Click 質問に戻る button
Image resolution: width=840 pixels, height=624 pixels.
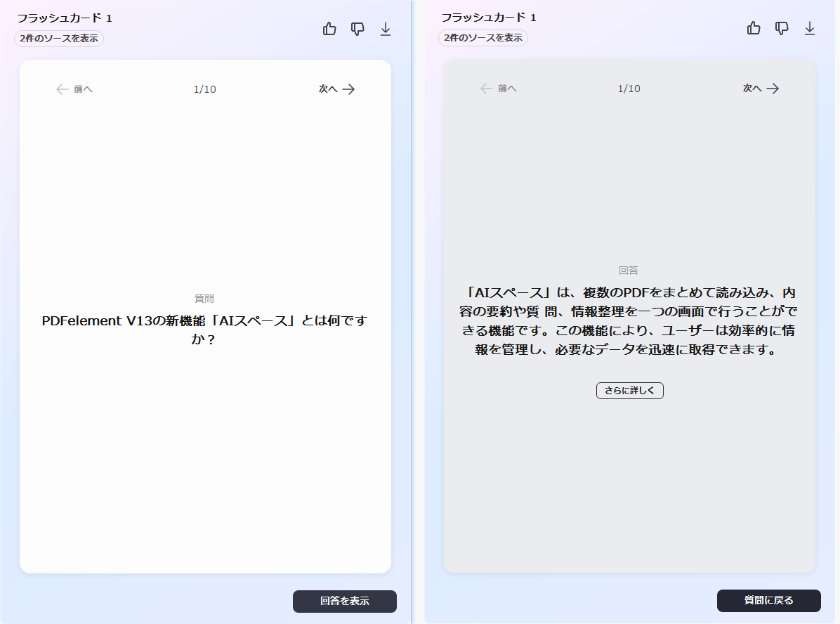pyautogui.click(x=769, y=600)
